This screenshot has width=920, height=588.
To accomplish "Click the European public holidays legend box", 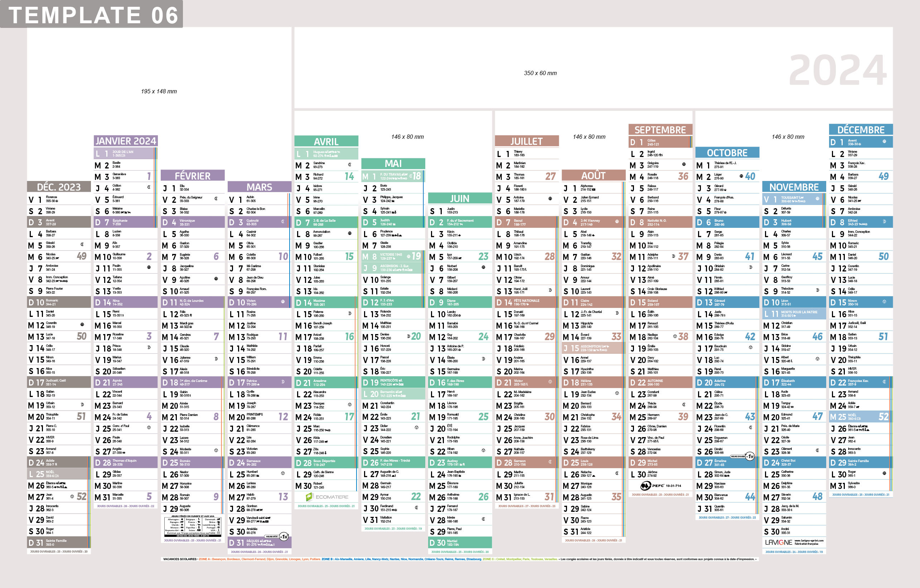I will [192, 526].
